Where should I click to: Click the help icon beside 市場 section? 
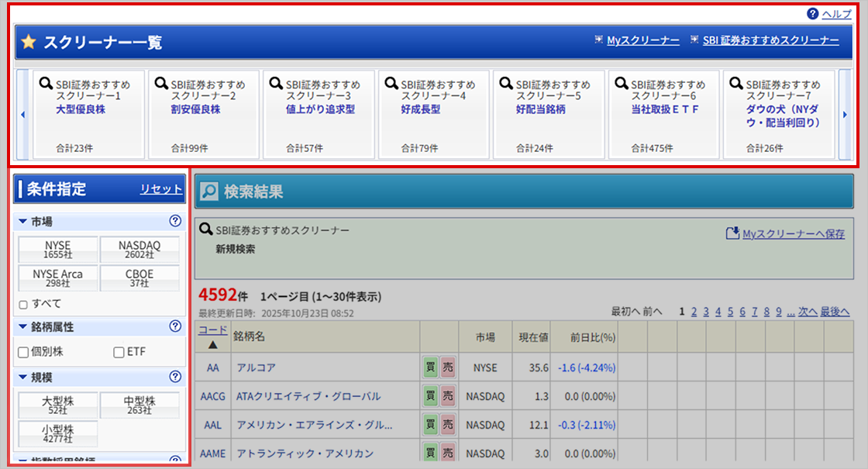[x=175, y=221]
